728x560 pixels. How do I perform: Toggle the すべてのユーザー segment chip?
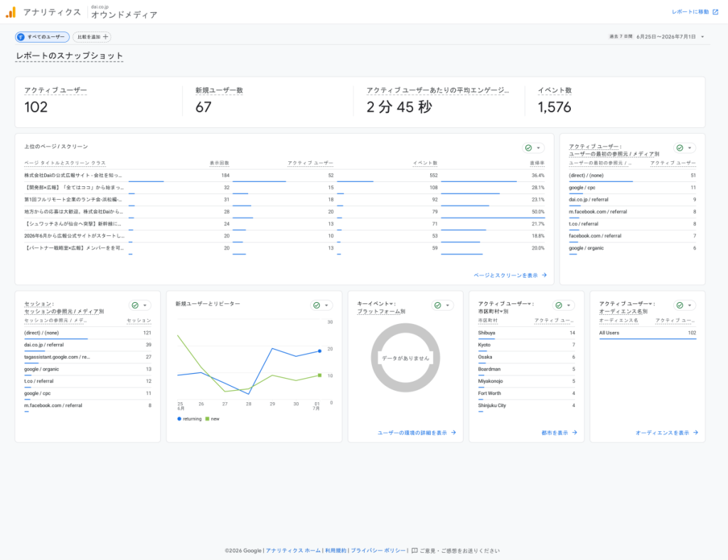click(x=42, y=37)
